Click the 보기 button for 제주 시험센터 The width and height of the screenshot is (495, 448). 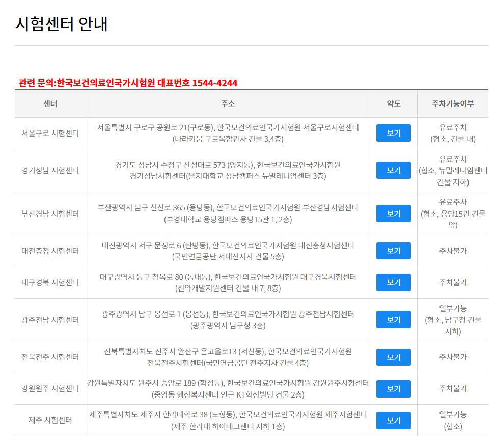(393, 420)
